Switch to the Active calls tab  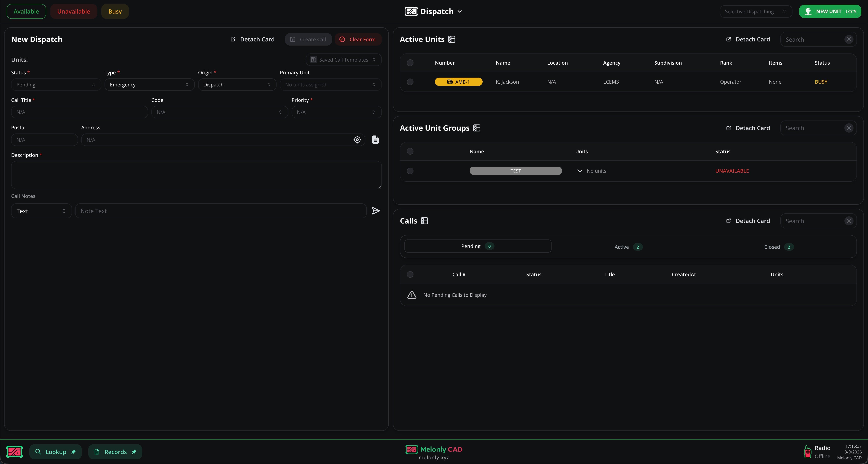628,247
